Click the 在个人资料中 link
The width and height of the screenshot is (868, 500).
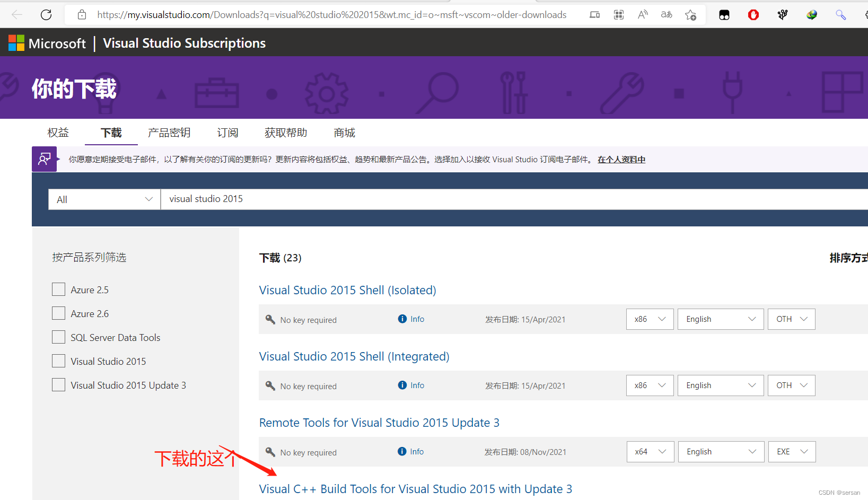[621, 160]
